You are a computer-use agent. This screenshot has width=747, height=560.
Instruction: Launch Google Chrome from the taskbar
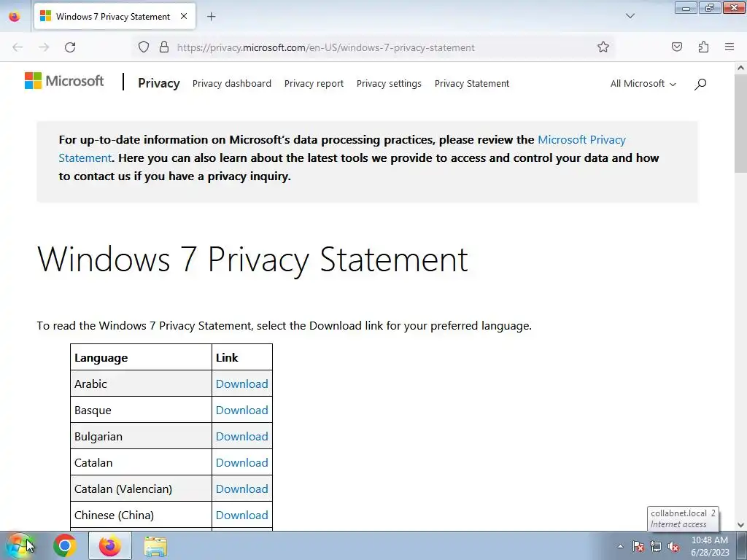65,545
